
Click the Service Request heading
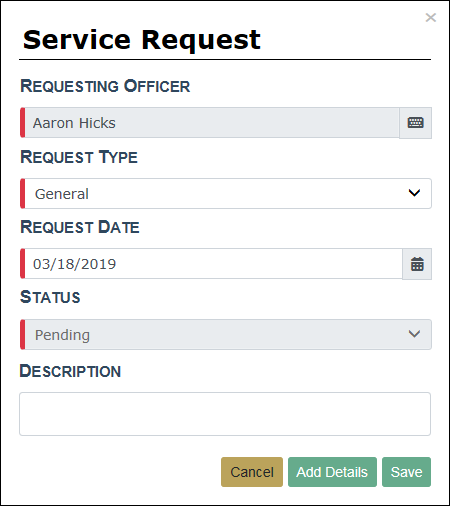(142, 40)
